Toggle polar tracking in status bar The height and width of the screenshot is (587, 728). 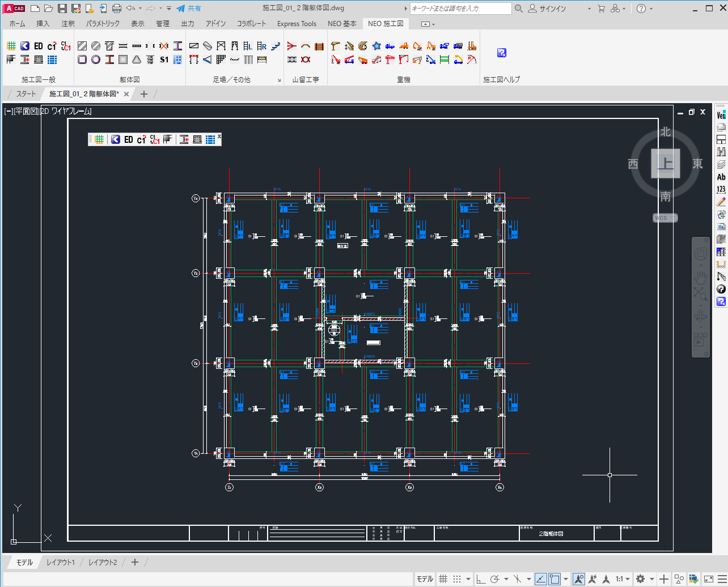[494, 579]
